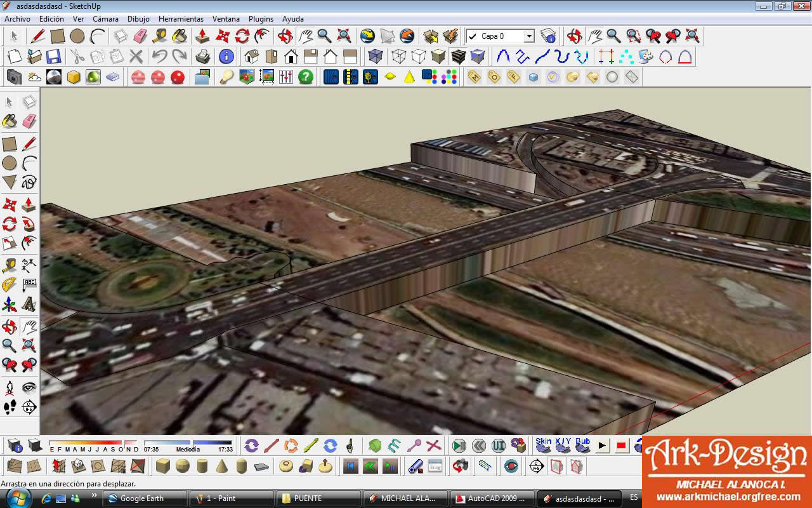Toggle Google Earth terrain display
This screenshot has height=508, width=812.
[387, 36]
